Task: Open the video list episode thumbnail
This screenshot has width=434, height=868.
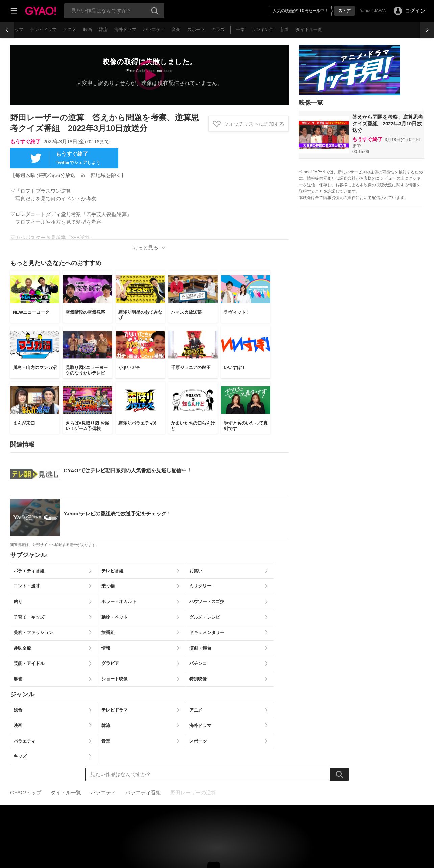Action: coord(324,135)
